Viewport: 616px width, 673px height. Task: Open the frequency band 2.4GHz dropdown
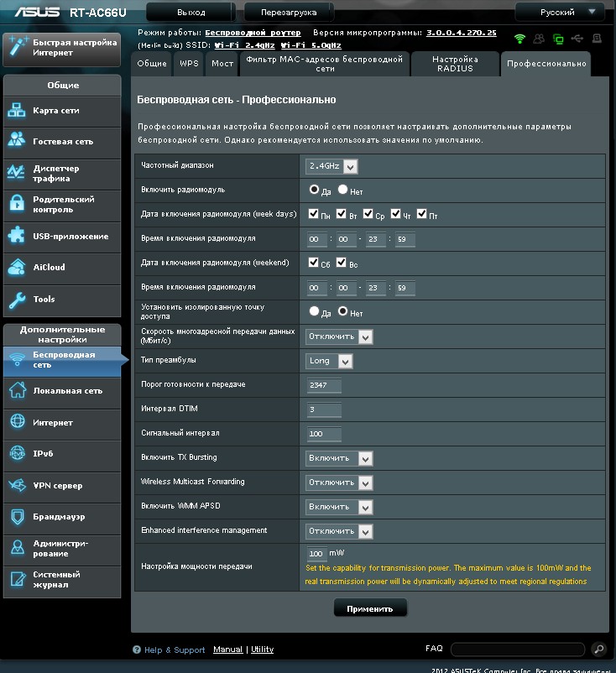331,166
